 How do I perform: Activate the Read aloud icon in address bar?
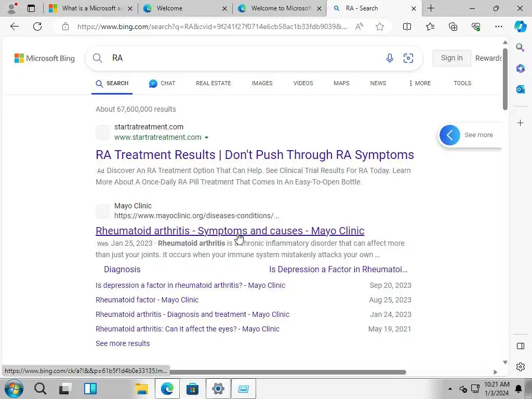click(360, 26)
